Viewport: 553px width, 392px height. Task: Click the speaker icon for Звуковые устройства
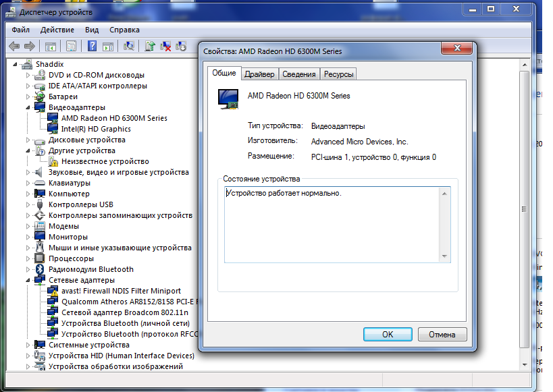(x=38, y=172)
